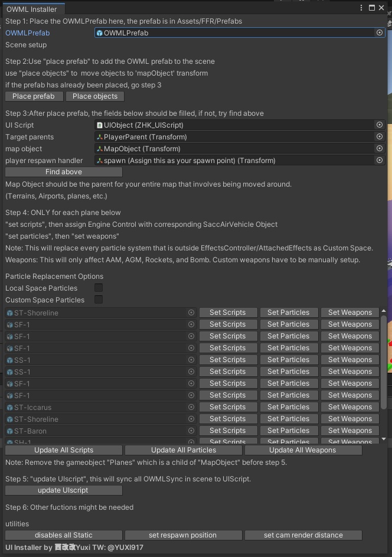Open object picker for UI Script field

tap(380, 125)
